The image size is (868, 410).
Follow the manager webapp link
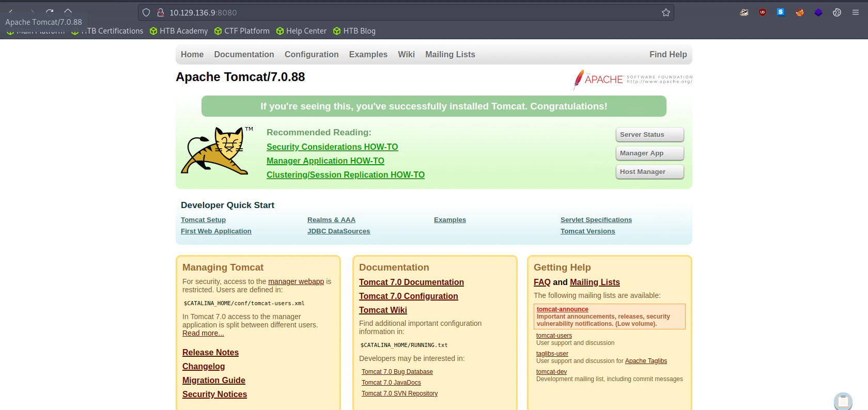tap(296, 281)
